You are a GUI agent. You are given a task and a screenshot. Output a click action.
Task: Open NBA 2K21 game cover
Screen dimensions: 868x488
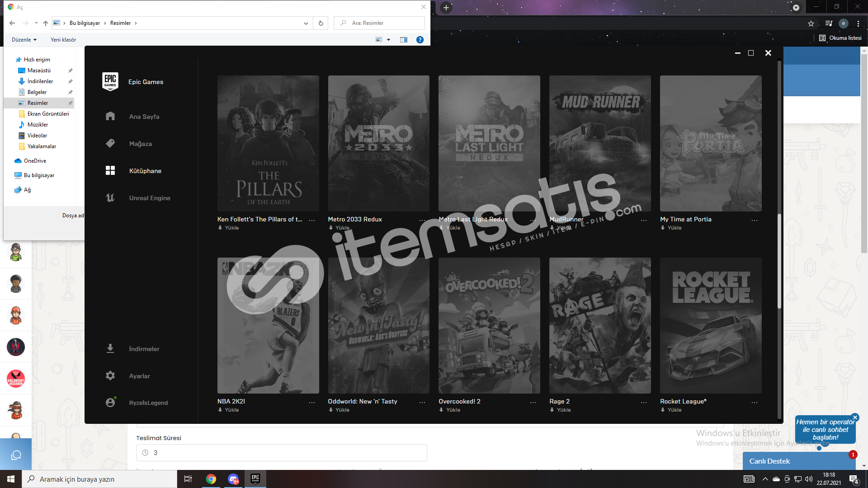(x=268, y=325)
